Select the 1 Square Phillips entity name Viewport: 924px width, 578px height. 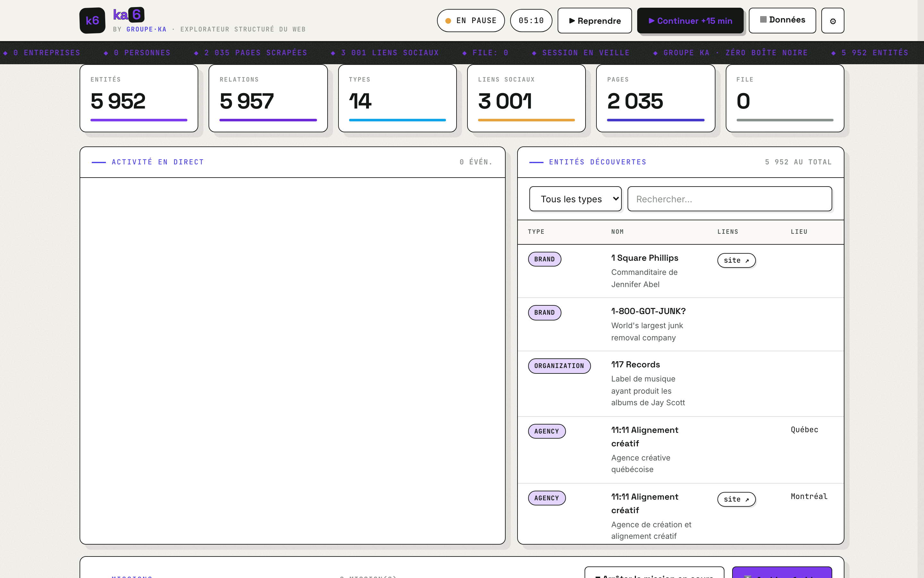click(x=645, y=258)
